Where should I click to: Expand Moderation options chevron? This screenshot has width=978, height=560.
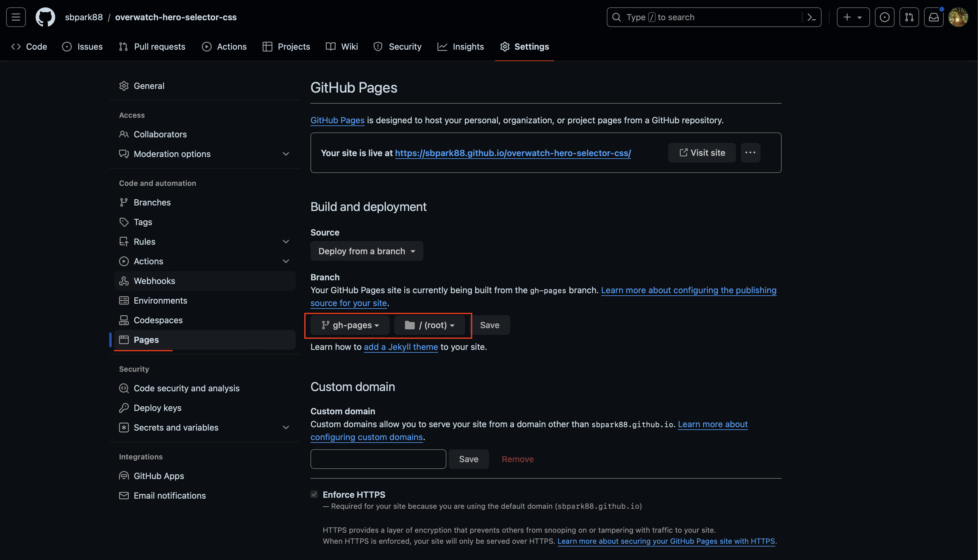click(x=286, y=154)
